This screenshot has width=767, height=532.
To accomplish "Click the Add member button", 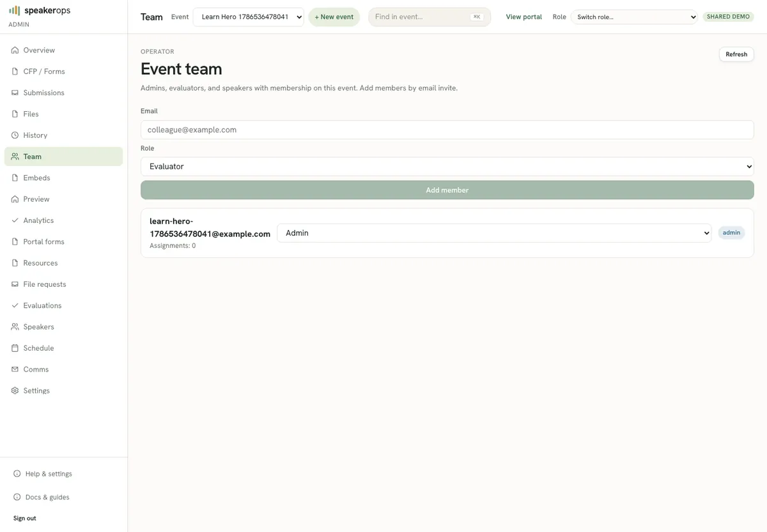I will point(447,190).
